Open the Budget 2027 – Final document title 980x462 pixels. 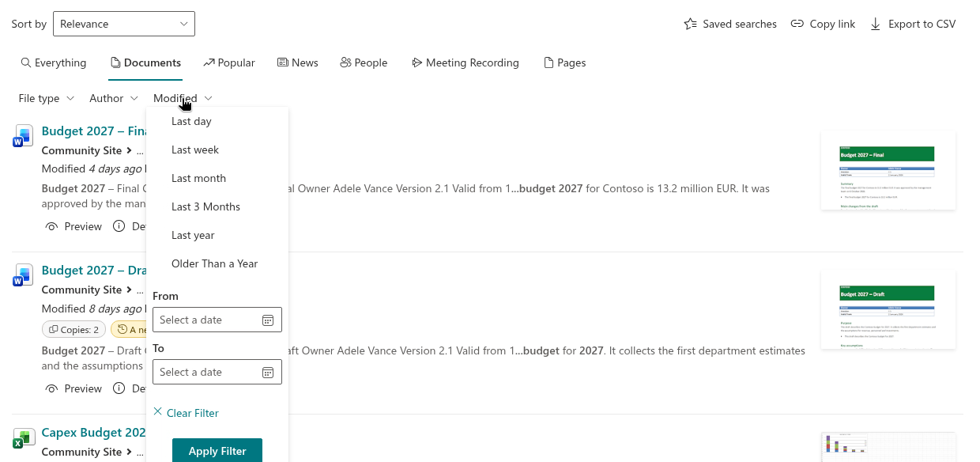point(94,131)
